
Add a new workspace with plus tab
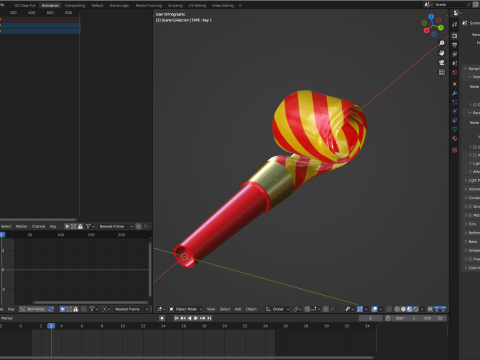tap(240, 5)
